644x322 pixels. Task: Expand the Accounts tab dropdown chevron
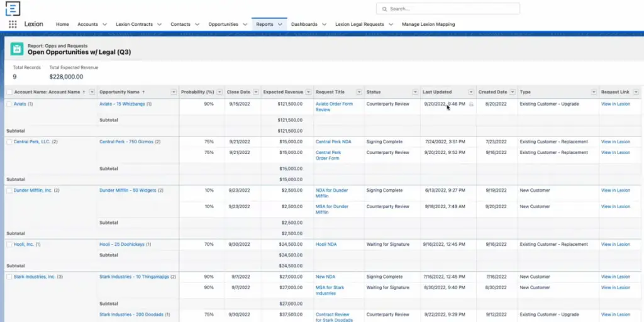(x=103, y=25)
